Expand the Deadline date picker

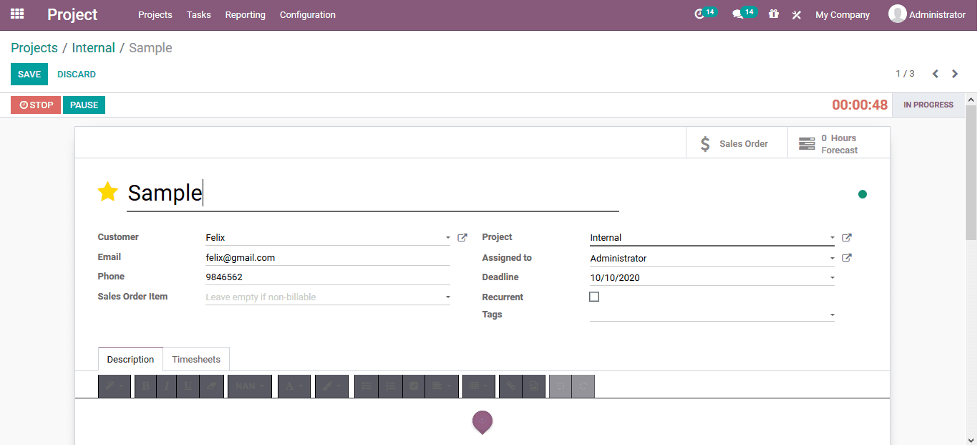pos(832,277)
